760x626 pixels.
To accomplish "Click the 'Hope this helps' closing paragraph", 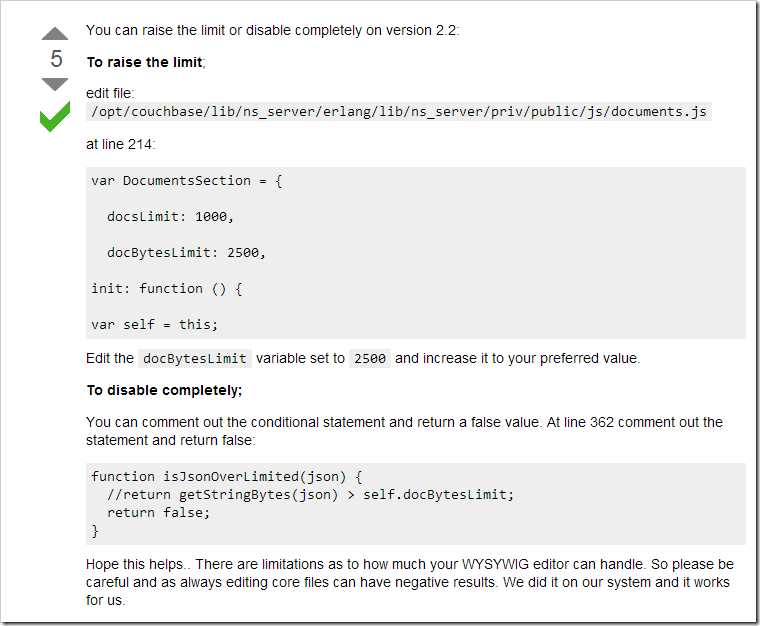I will click(410, 582).
